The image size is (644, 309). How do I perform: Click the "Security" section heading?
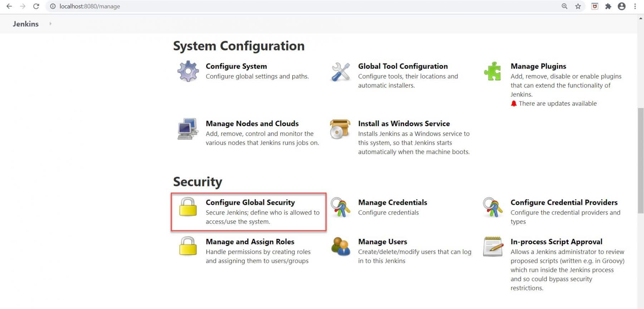(197, 182)
